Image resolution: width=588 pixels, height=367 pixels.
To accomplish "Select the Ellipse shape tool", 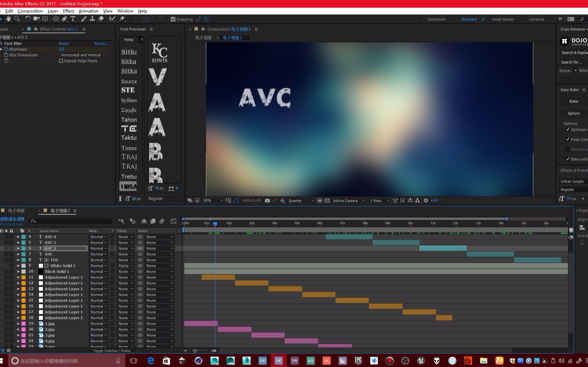I will click(56, 19).
